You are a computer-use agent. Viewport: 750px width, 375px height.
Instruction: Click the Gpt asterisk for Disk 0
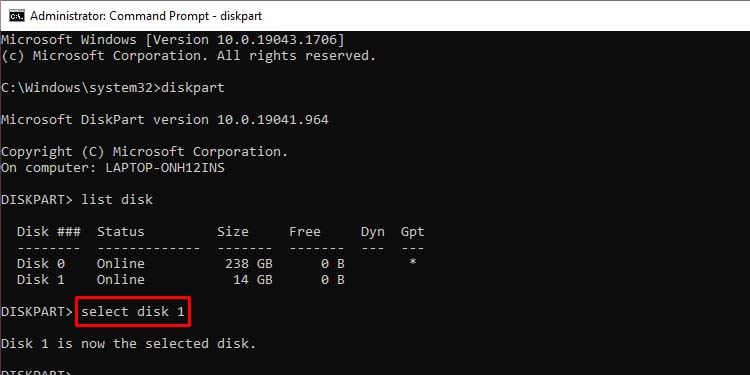point(412,263)
